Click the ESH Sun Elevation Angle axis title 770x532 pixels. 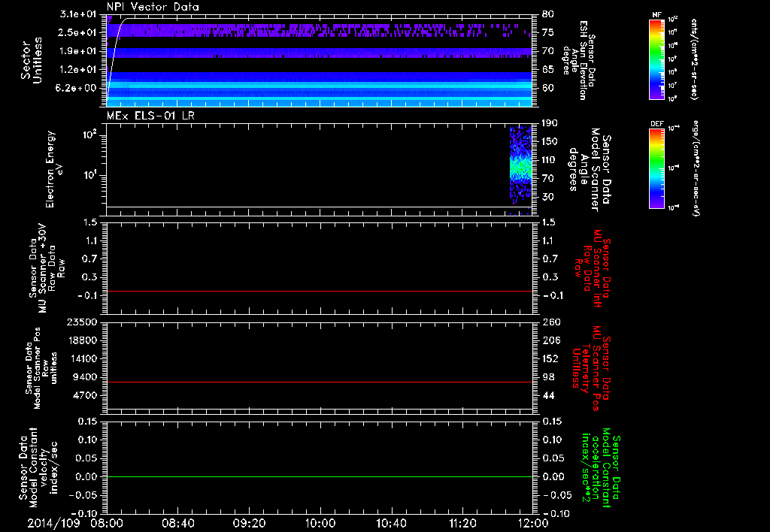(x=578, y=60)
